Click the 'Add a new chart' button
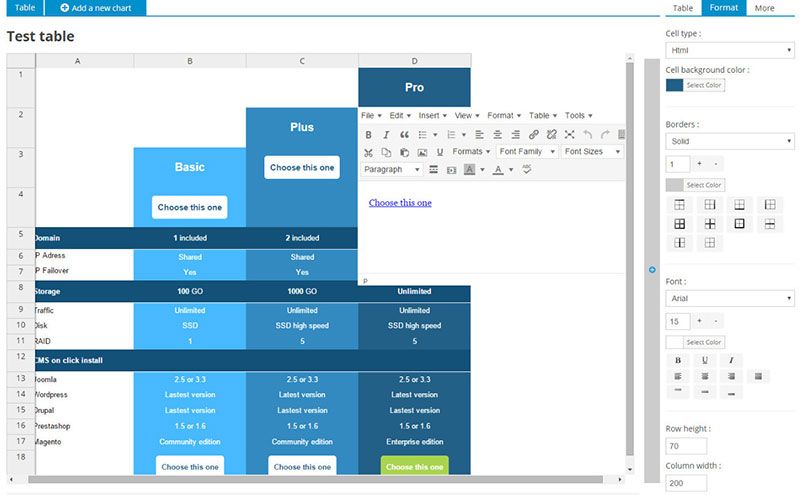Viewport: 800px width, 495px height. coord(96,8)
